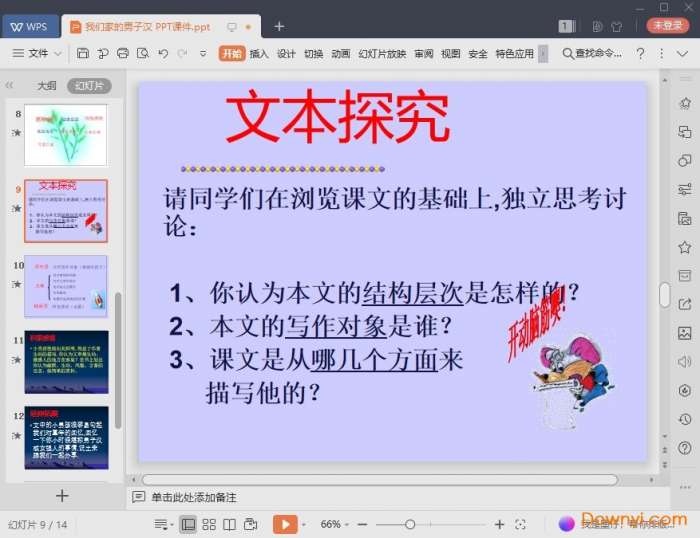This screenshot has height=538, width=700.
Task: Select the 设计 ribbon tab
Action: click(286, 54)
